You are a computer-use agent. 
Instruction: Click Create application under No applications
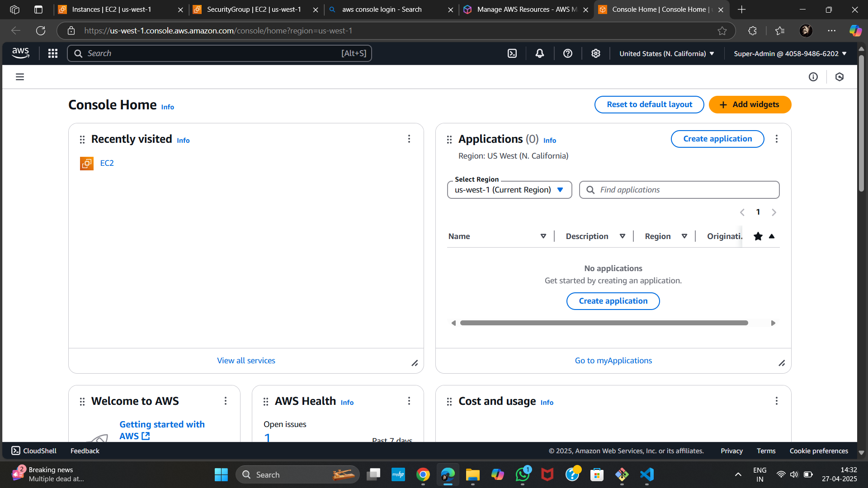click(613, 301)
